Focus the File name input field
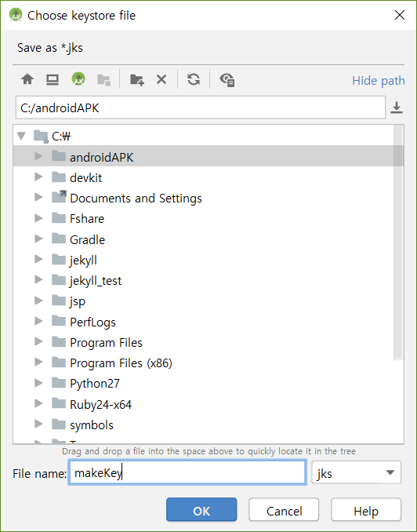The image size is (417, 532). (x=187, y=472)
